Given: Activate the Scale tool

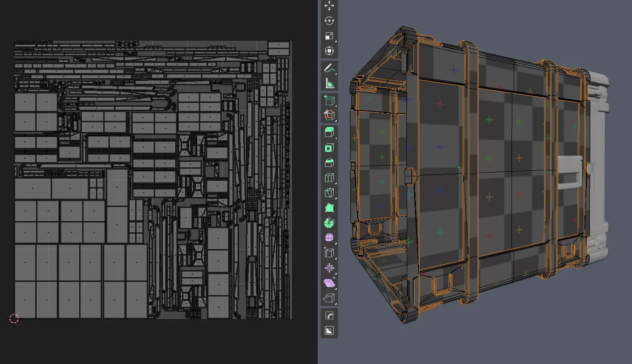Looking at the screenshot, I should 329,36.
